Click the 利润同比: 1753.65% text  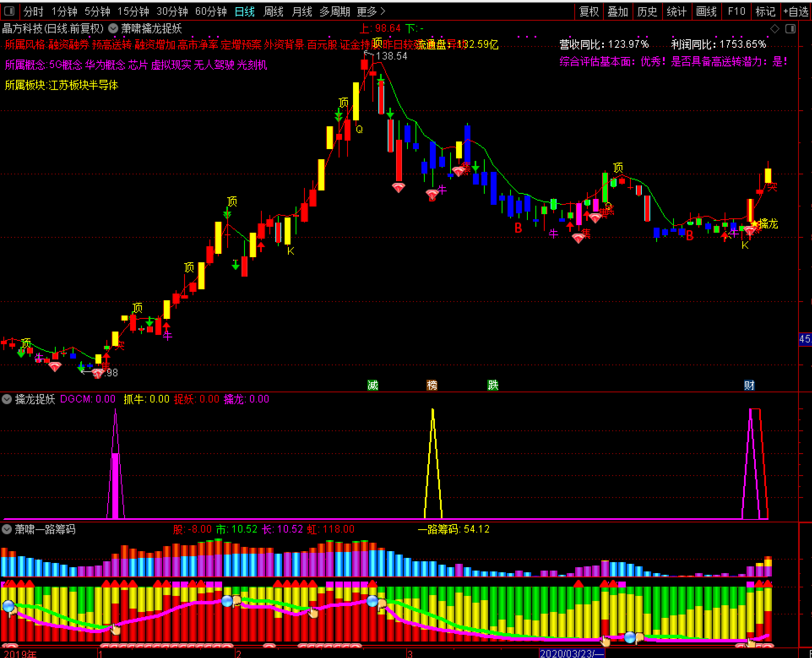[x=718, y=44]
